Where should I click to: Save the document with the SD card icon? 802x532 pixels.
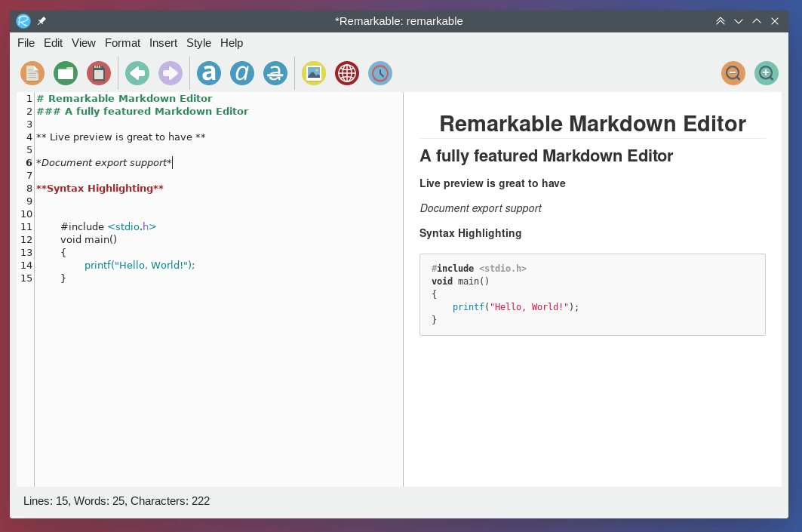coord(99,73)
